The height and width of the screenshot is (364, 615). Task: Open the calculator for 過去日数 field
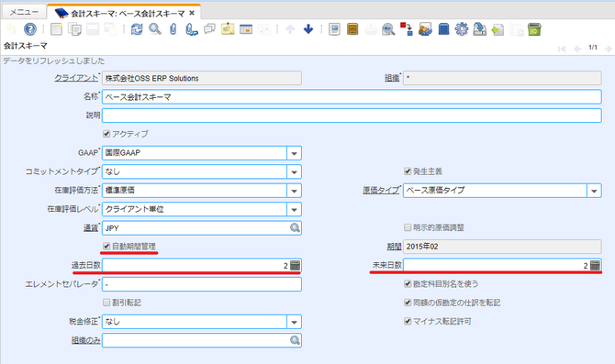point(295,265)
